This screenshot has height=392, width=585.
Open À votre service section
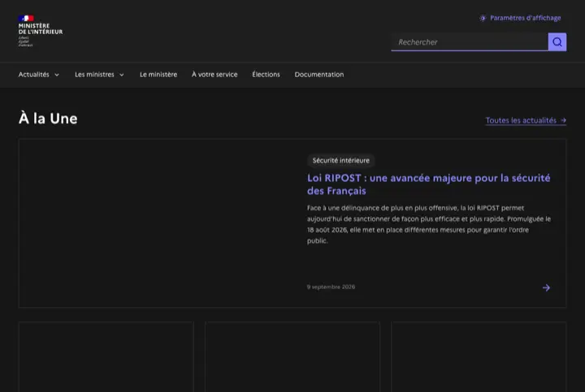pyautogui.click(x=214, y=75)
